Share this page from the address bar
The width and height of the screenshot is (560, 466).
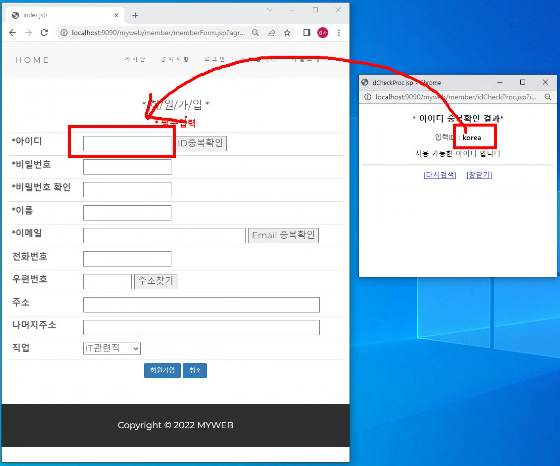pyautogui.click(x=271, y=33)
